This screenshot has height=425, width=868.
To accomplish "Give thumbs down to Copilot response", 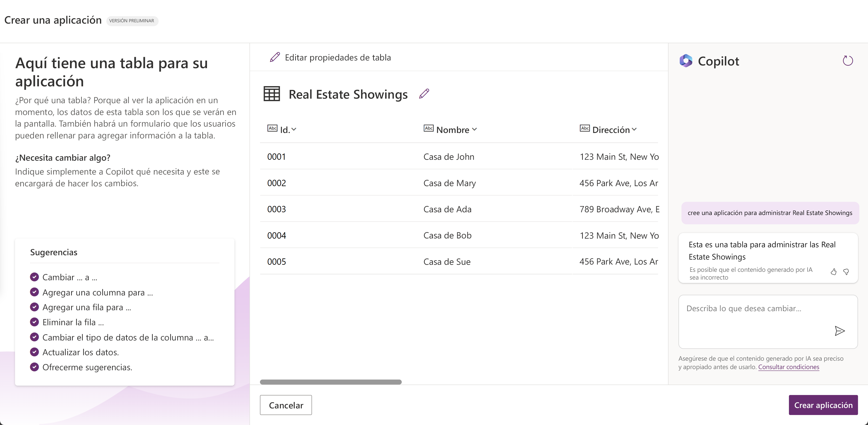I will point(846,272).
